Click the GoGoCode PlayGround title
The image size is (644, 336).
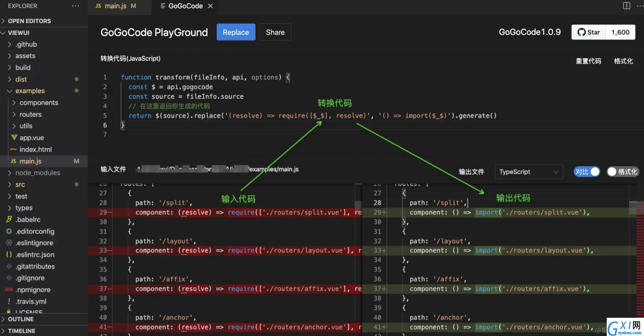[x=154, y=32]
